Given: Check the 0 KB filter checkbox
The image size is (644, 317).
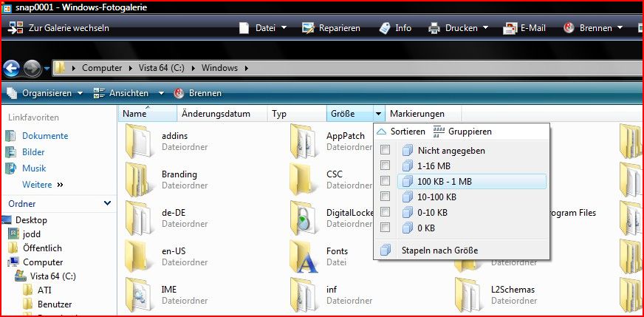Looking at the screenshot, I should [x=385, y=227].
